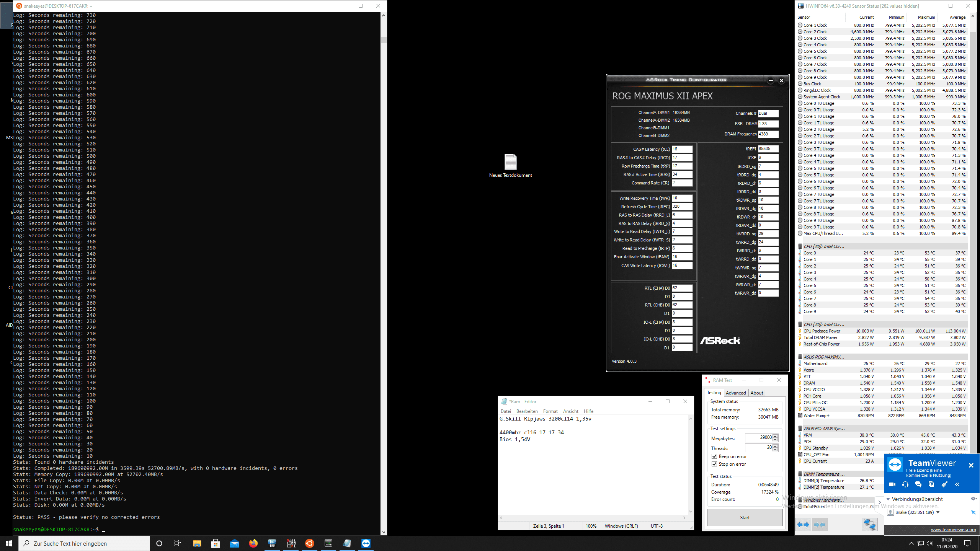Select Vcore row in HWiNFO
The image size is (980, 551).
882,370
